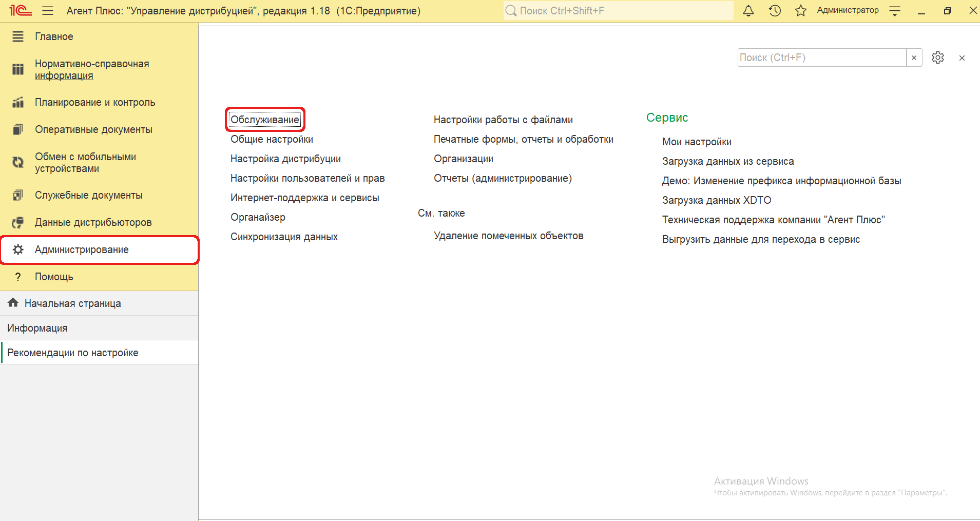Image resolution: width=980 pixels, height=521 pixels.
Task: Close the Администрирование section menu
Action: (962, 58)
